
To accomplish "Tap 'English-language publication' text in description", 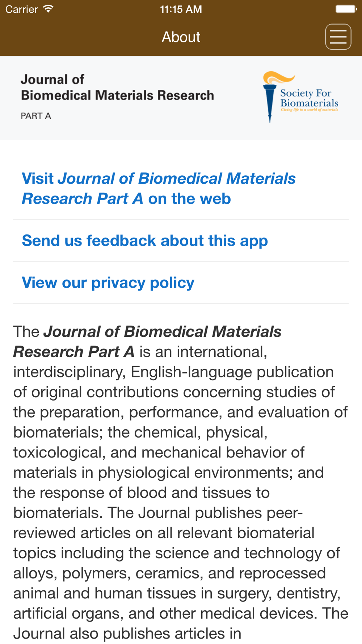I will pos(232,372).
